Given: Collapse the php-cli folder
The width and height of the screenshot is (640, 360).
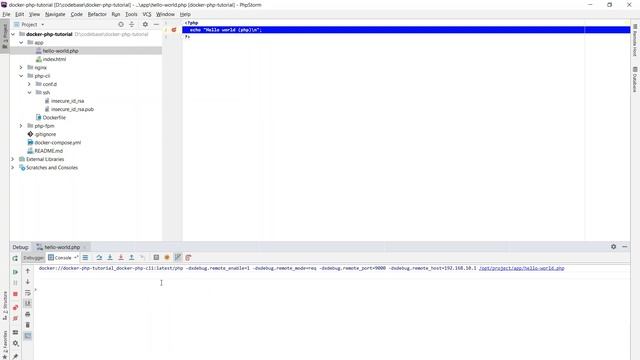Looking at the screenshot, I should coord(21,76).
